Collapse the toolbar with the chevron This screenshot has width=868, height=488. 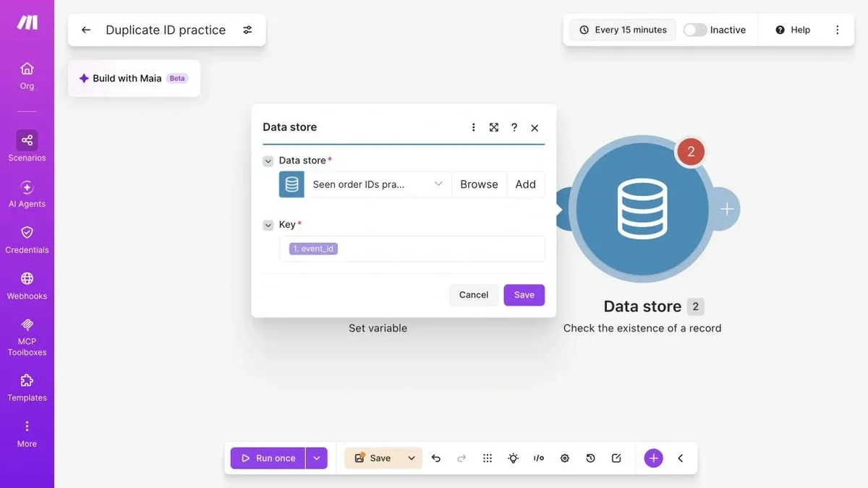681,458
